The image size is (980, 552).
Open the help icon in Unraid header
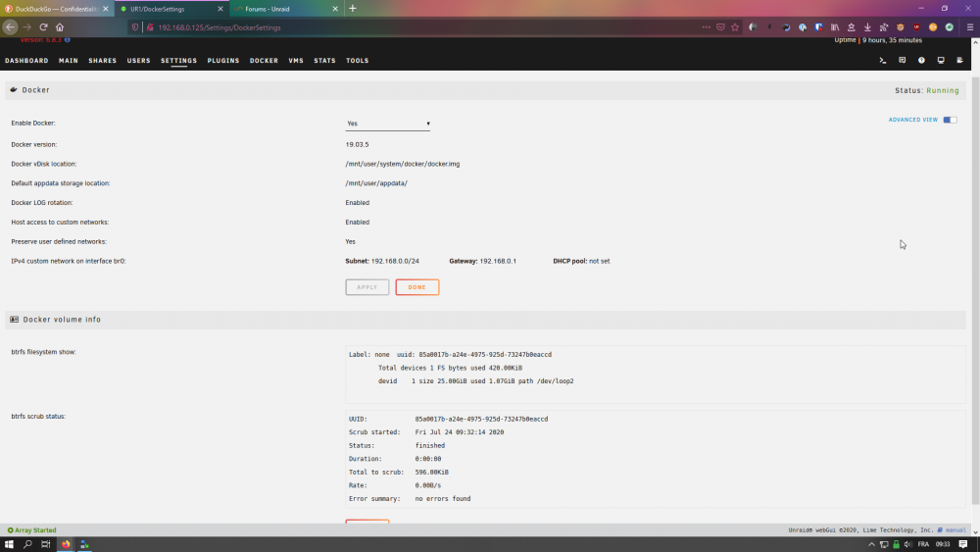tap(921, 61)
